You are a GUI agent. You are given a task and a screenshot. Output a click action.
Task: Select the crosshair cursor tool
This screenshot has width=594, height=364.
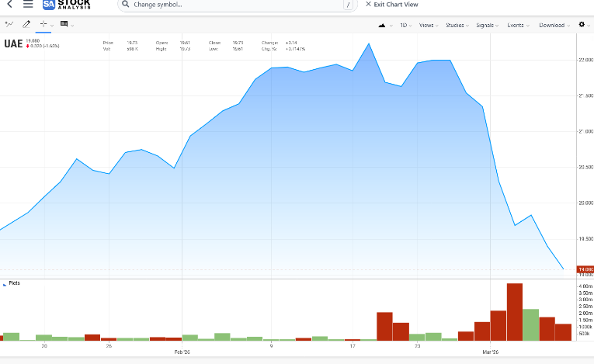coord(43,24)
